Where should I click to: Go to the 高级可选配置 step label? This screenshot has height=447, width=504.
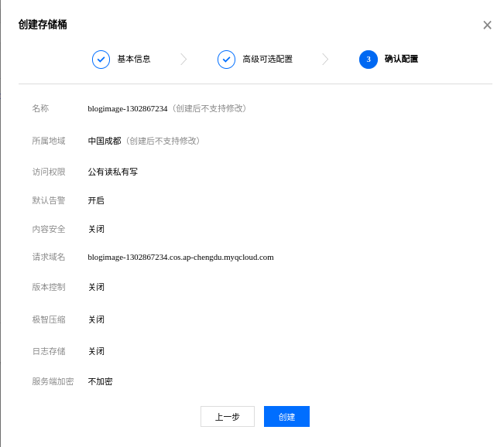[267, 60]
